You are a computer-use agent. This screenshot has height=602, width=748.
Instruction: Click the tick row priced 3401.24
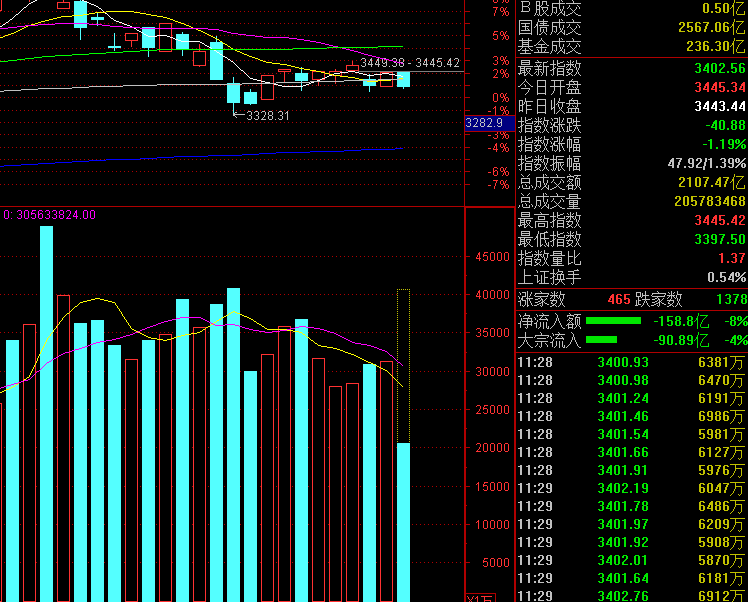(x=631, y=398)
